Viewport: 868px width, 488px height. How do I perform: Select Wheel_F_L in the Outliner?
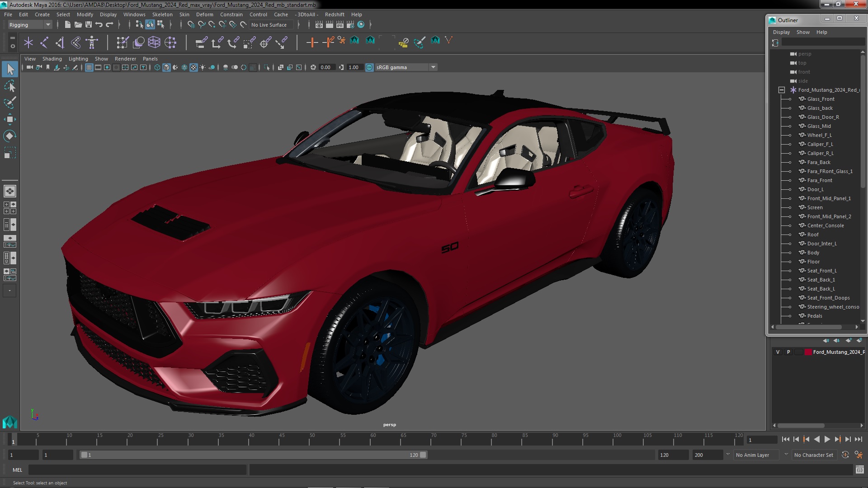click(819, 135)
